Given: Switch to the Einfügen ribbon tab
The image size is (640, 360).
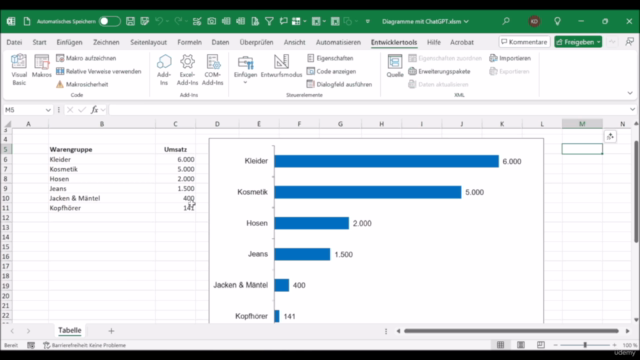Looking at the screenshot, I should coord(69,42).
